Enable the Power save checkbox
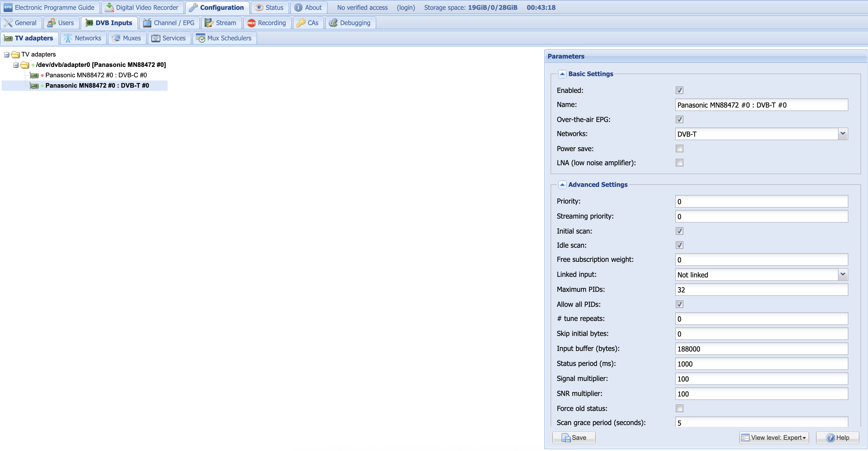Screen dimensions: 868x451 pyautogui.click(x=679, y=149)
